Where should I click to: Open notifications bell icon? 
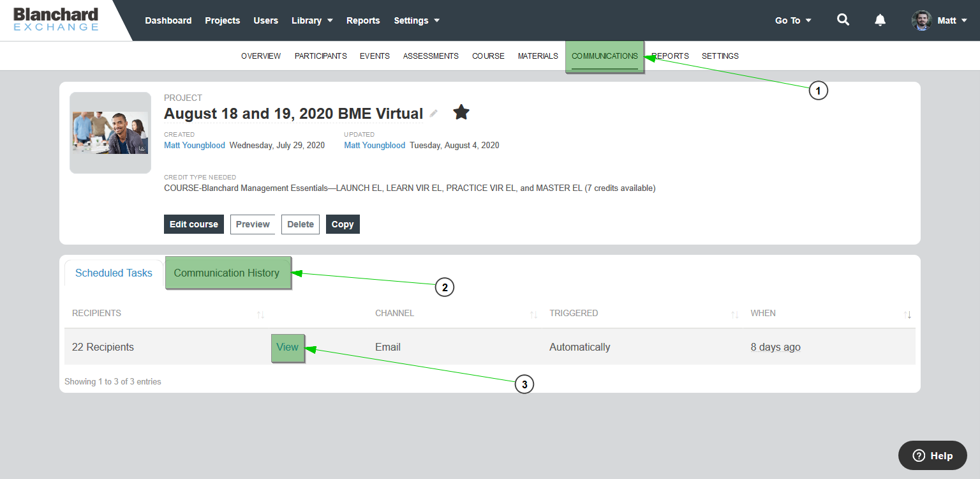880,20
